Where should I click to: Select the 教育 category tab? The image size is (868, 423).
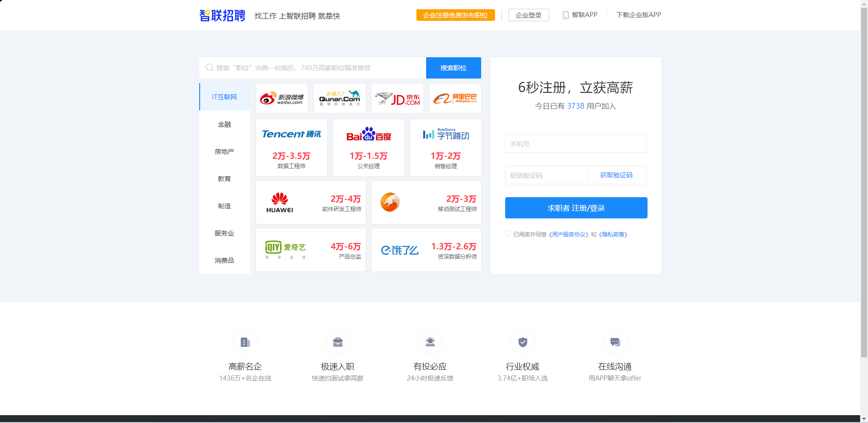[225, 179]
